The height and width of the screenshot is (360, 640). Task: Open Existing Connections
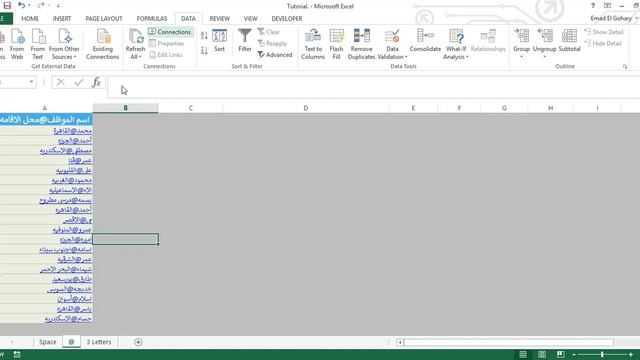(102, 44)
